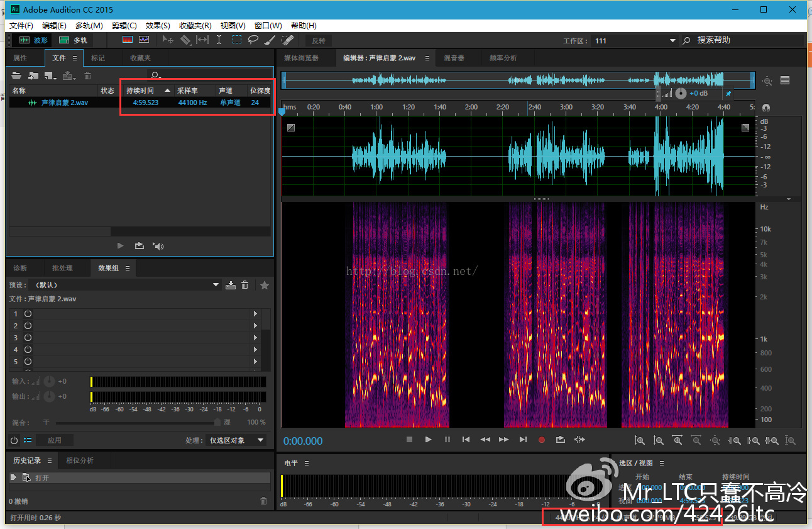Toggle power for effect slot 5
812x529 pixels.
click(x=28, y=362)
